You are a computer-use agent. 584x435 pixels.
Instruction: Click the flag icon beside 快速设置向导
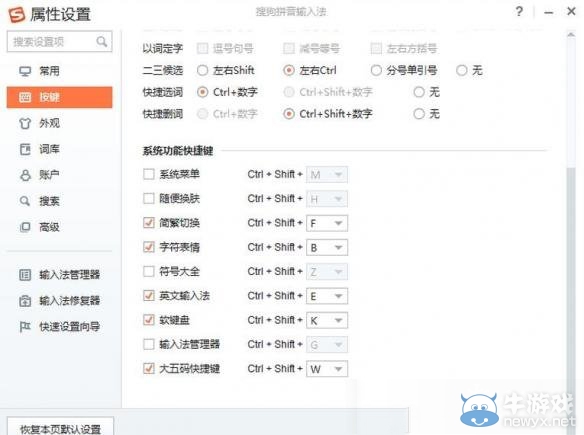point(25,327)
